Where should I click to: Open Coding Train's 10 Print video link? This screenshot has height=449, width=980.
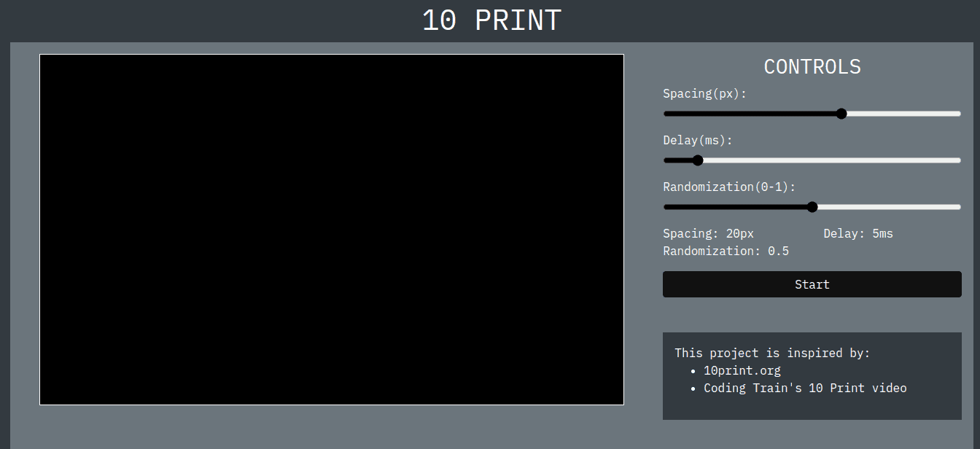[804, 388]
